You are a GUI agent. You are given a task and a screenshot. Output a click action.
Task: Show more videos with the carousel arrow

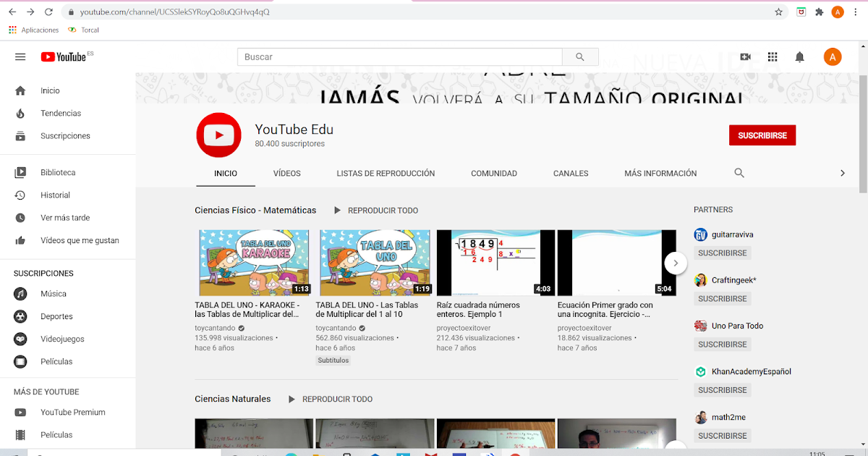675,263
